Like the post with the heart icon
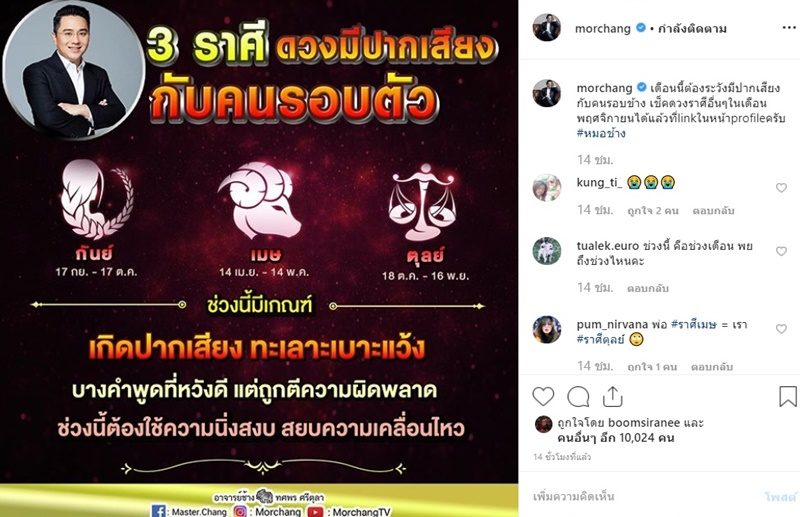The width and height of the screenshot is (800, 517). tap(543, 397)
